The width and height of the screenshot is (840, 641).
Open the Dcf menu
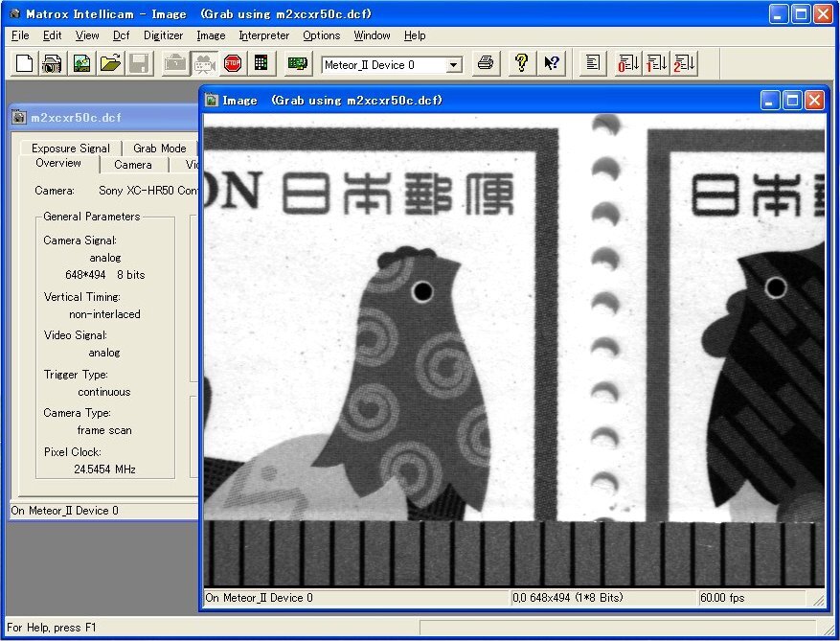pos(121,35)
